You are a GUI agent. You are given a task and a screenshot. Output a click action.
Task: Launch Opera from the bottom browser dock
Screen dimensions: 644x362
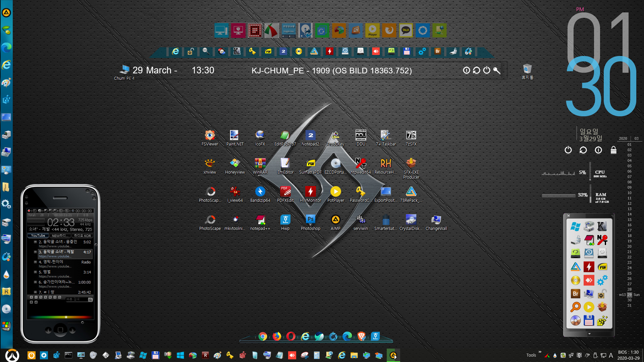coord(291,336)
